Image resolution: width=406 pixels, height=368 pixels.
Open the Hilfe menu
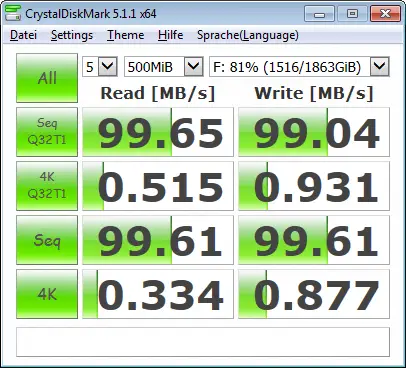coord(170,35)
